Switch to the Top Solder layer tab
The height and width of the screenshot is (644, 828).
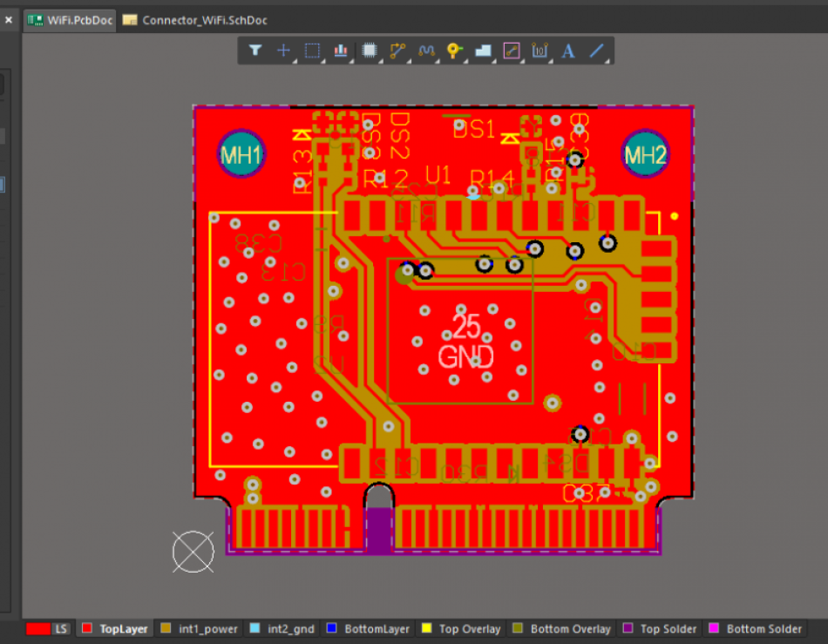[660, 628]
